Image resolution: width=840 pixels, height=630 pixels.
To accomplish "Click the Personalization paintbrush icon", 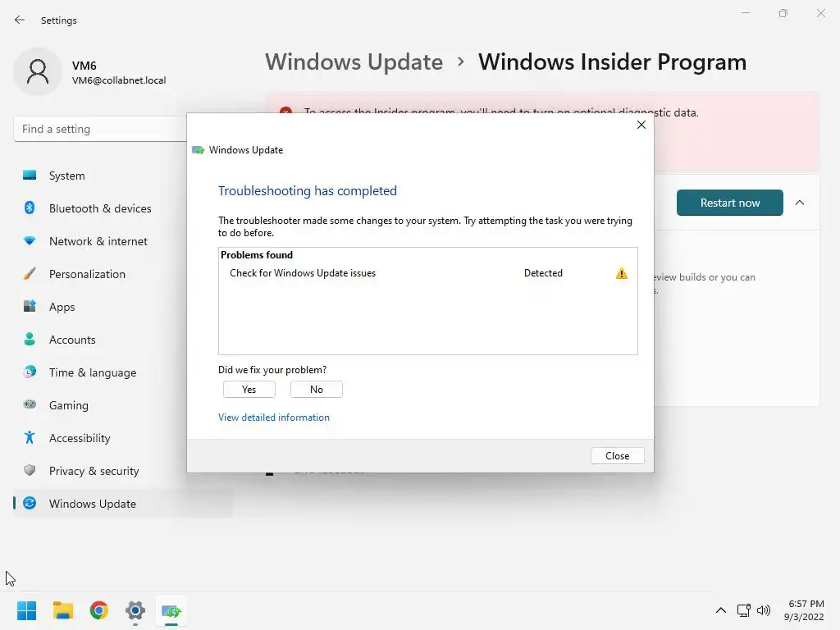I will click(x=30, y=274).
